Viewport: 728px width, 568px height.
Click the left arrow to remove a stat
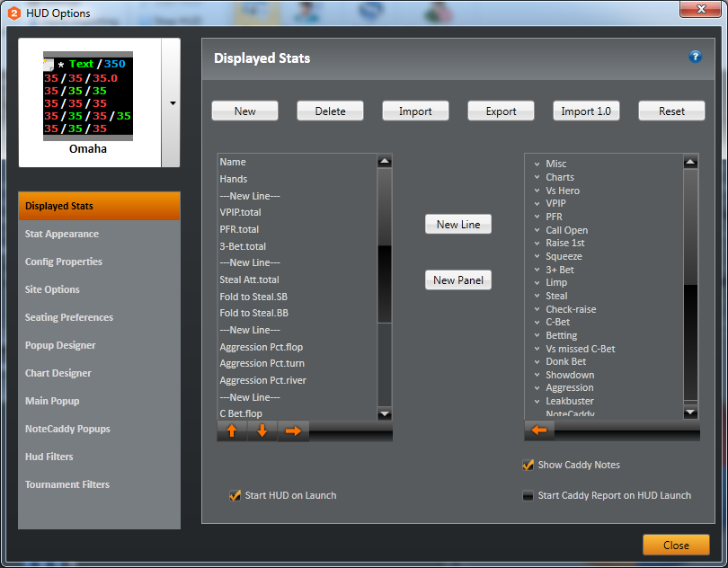tap(538, 430)
